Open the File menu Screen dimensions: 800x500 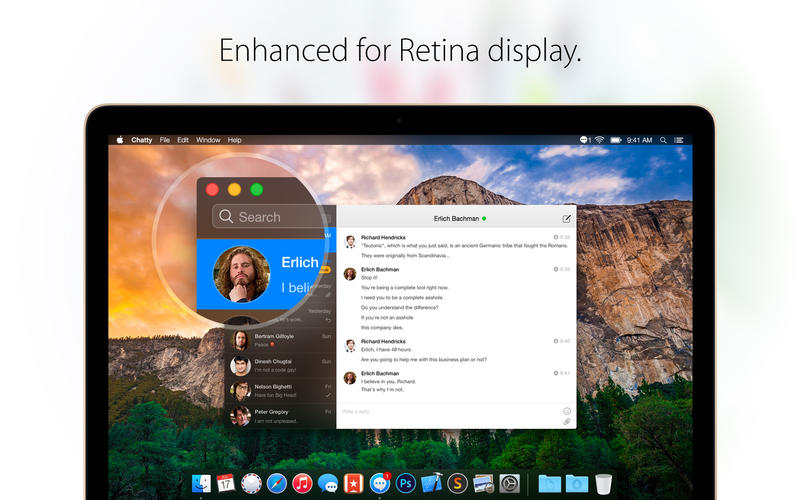pos(164,140)
